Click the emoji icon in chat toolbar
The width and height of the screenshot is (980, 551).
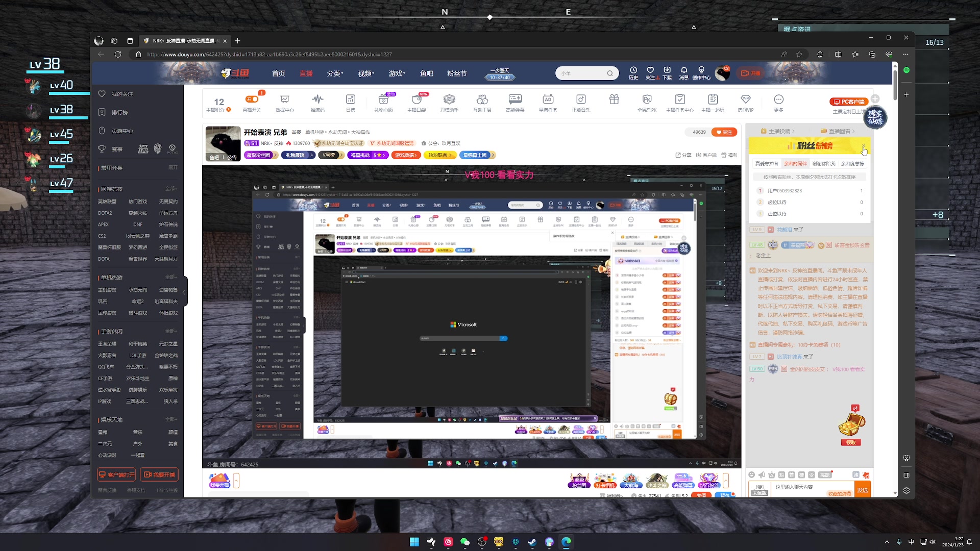click(x=752, y=475)
